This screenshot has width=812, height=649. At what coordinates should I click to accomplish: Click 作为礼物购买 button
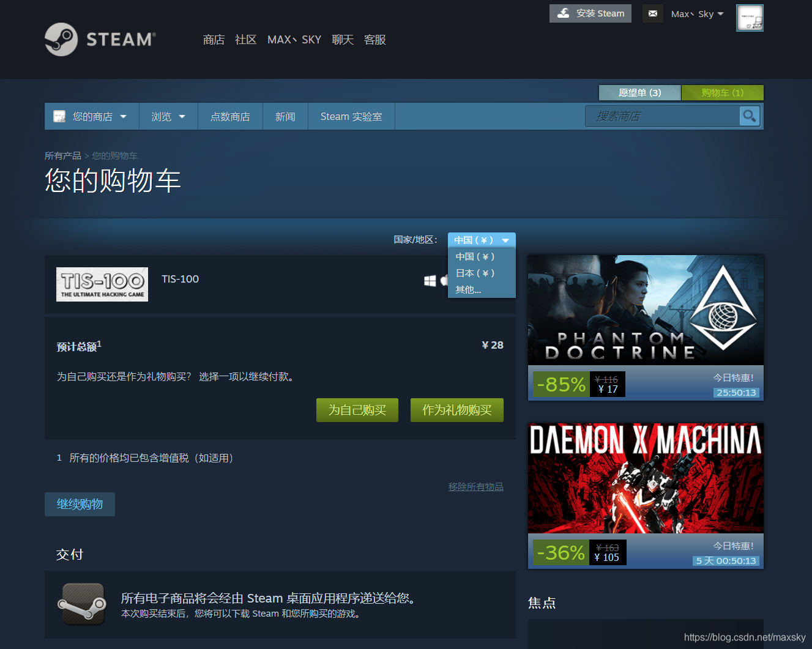(x=457, y=410)
